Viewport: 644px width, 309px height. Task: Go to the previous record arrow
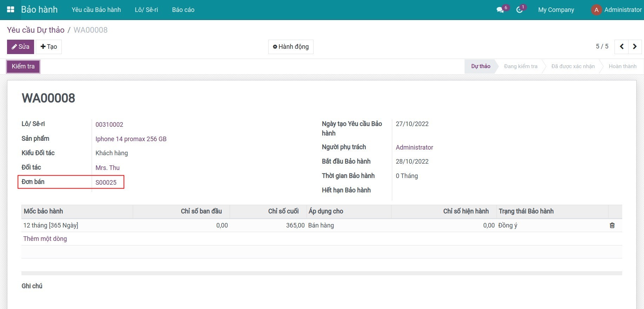[622, 47]
